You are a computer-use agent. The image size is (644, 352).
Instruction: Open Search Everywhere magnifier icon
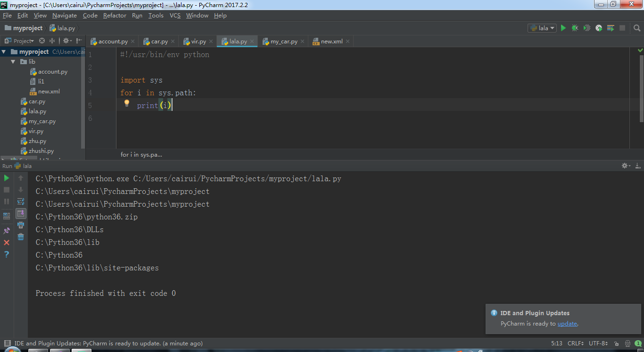tap(637, 28)
